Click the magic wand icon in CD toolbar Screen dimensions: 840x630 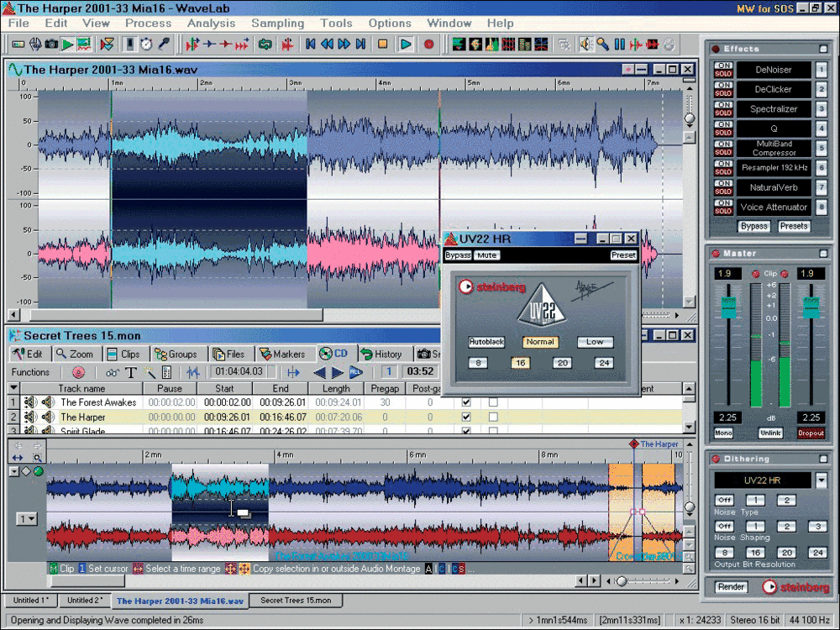(x=150, y=372)
